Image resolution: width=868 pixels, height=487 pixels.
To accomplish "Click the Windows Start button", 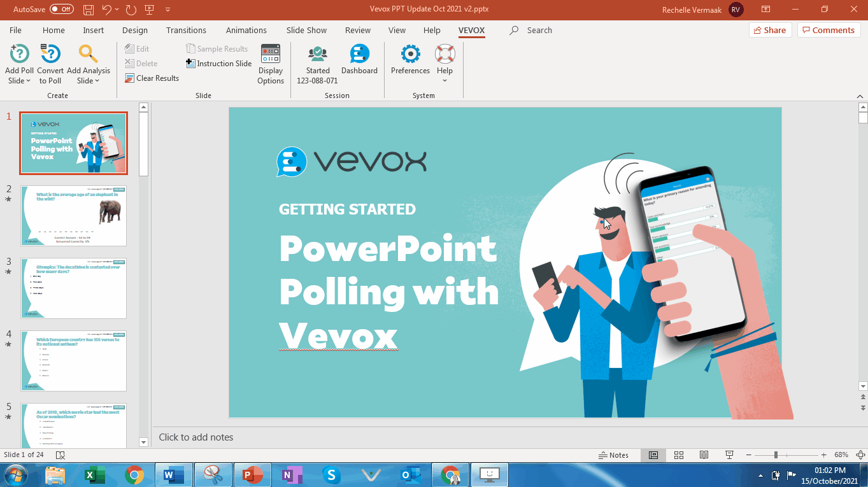I will (x=15, y=475).
